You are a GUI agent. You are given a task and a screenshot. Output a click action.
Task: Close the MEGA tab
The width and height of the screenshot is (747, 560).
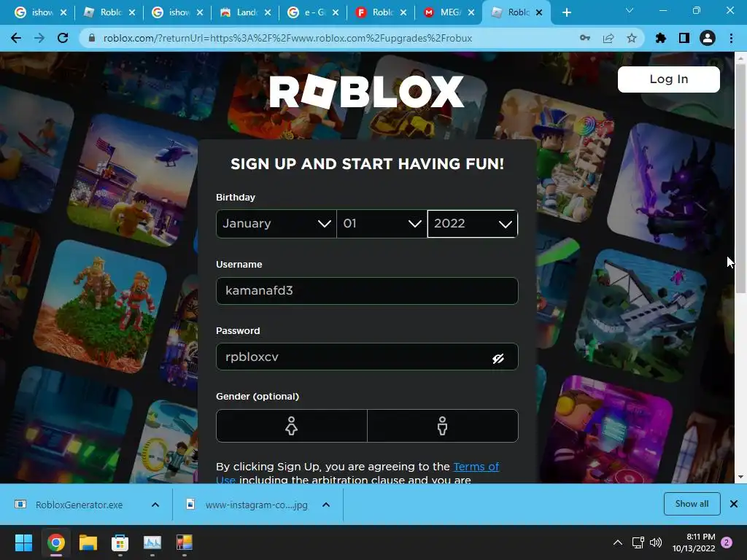[x=471, y=13]
